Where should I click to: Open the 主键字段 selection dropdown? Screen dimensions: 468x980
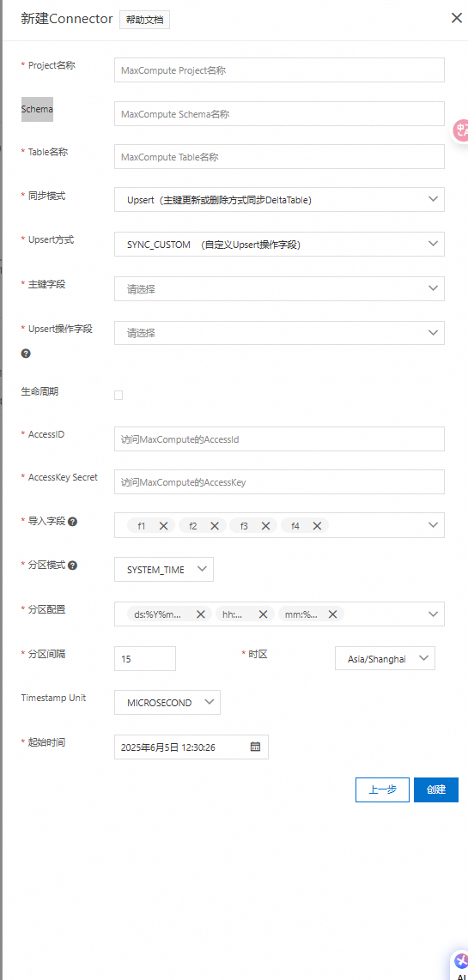(279, 288)
